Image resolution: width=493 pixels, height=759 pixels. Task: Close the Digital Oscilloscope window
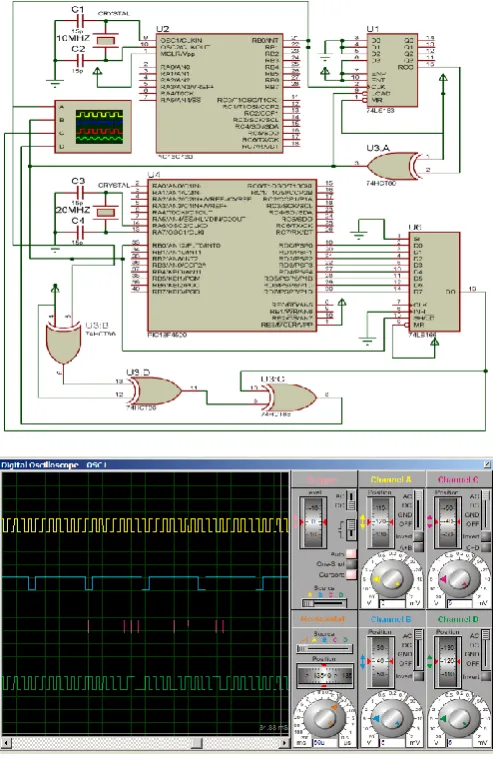point(487,465)
